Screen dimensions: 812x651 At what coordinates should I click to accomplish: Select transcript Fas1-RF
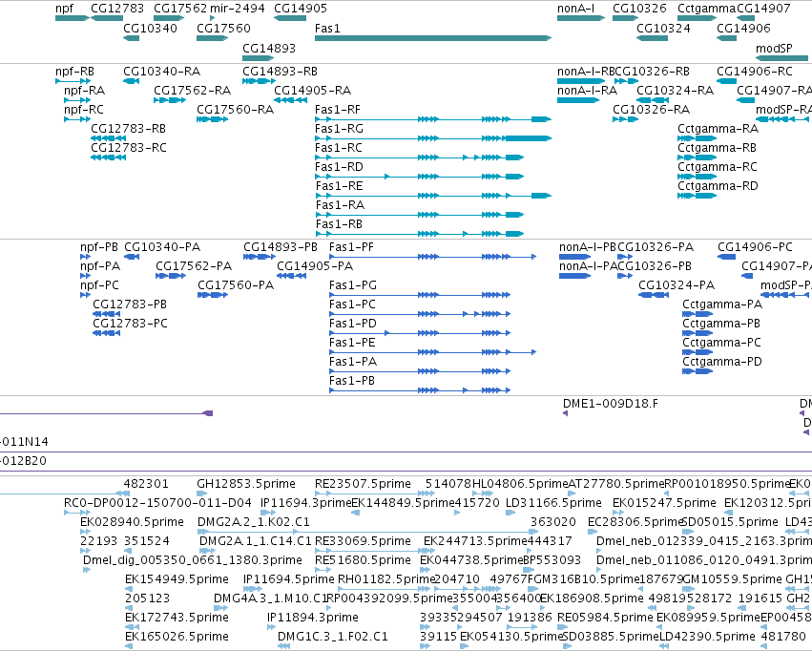[433, 119]
